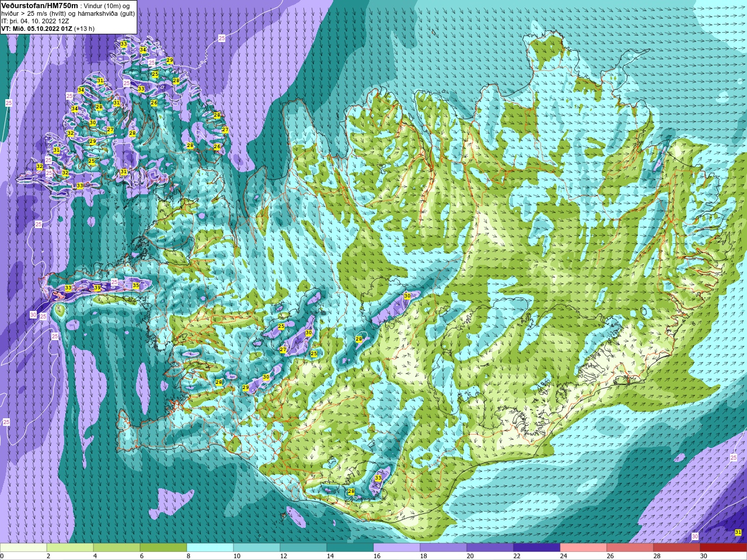This screenshot has height=560, width=747.
Task: Click the legend tick label "4"
Action: pos(95,556)
